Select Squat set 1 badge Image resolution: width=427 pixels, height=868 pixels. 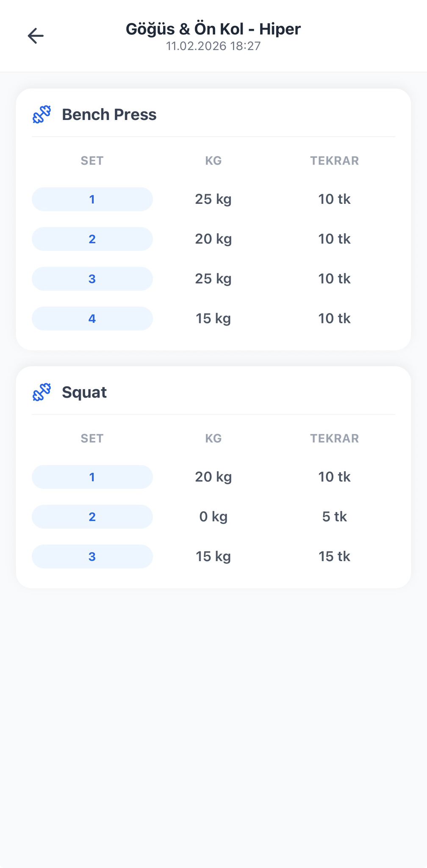pos(92,477)
